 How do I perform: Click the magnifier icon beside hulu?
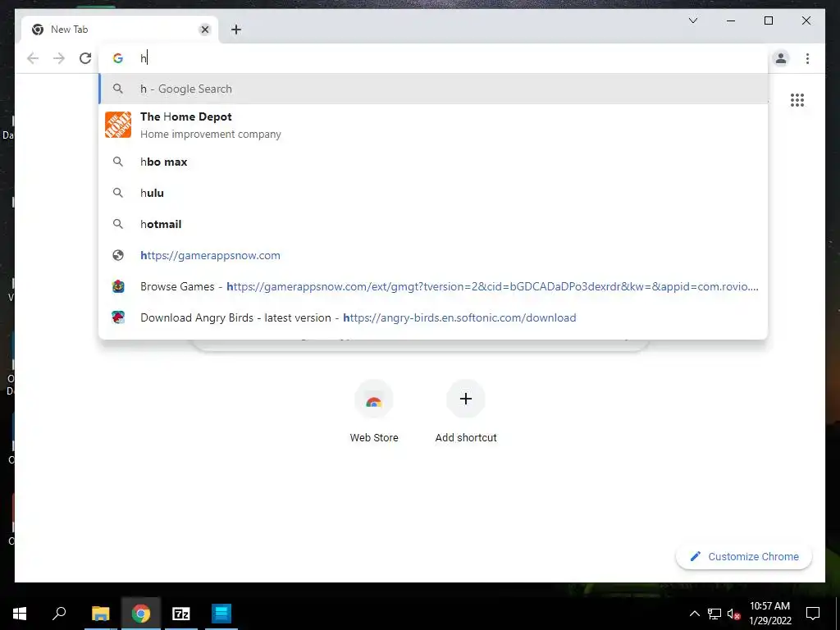click(118, 193)
